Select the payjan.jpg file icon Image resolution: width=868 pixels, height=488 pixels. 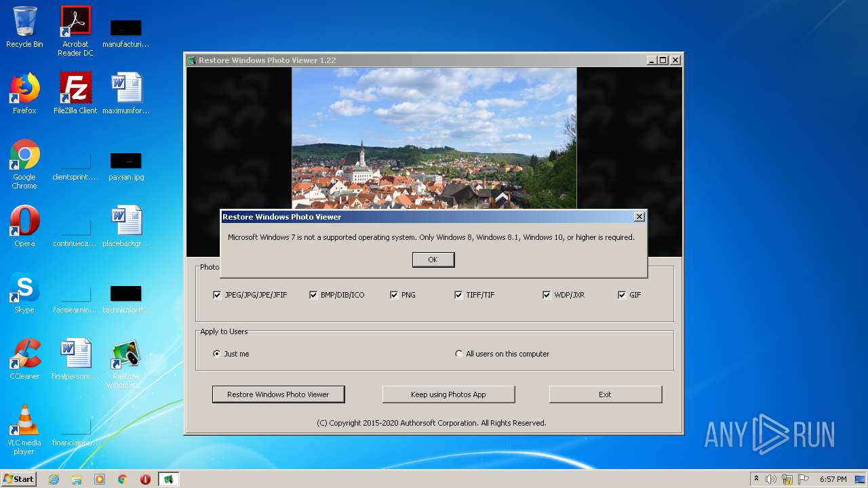[x=125, y=167]
